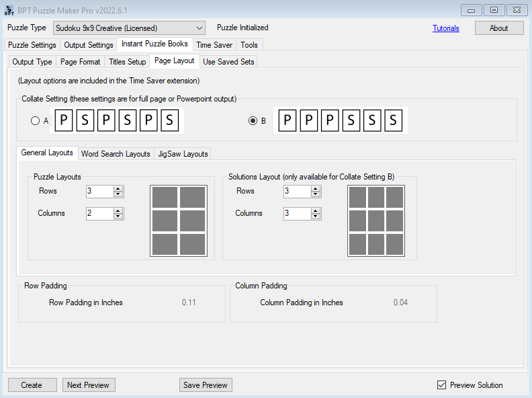Select Collate Setting A radio button
Screen dimensions: 532x398
pyautogui.click(x=35, y=120)
